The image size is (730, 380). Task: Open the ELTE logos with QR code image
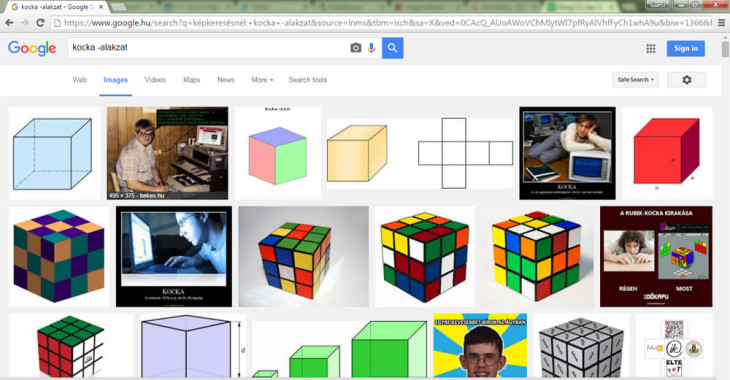pos(674,346)
